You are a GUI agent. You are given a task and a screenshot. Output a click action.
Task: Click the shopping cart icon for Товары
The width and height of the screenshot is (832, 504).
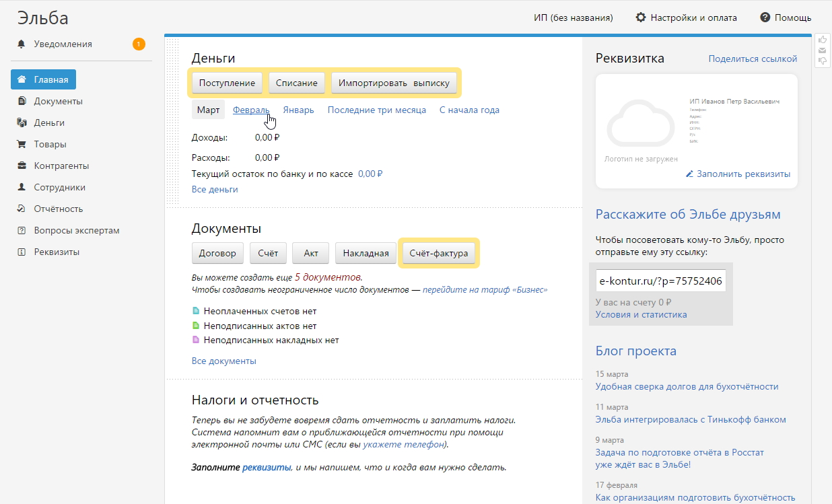(x=22, y=144)
